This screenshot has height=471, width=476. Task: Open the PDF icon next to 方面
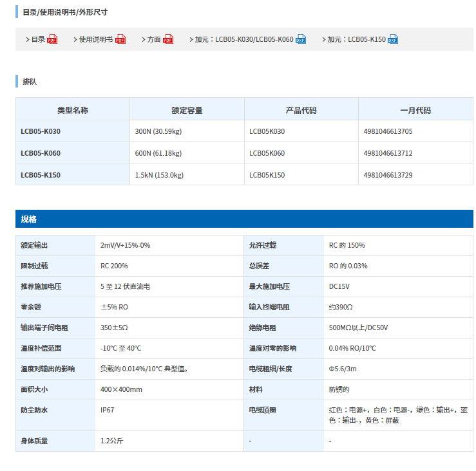(168, 39)
